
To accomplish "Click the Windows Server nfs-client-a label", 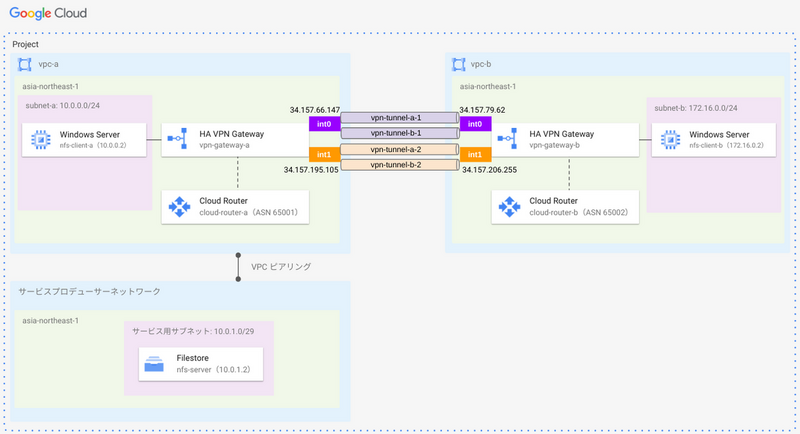I will tap(93, 140).
